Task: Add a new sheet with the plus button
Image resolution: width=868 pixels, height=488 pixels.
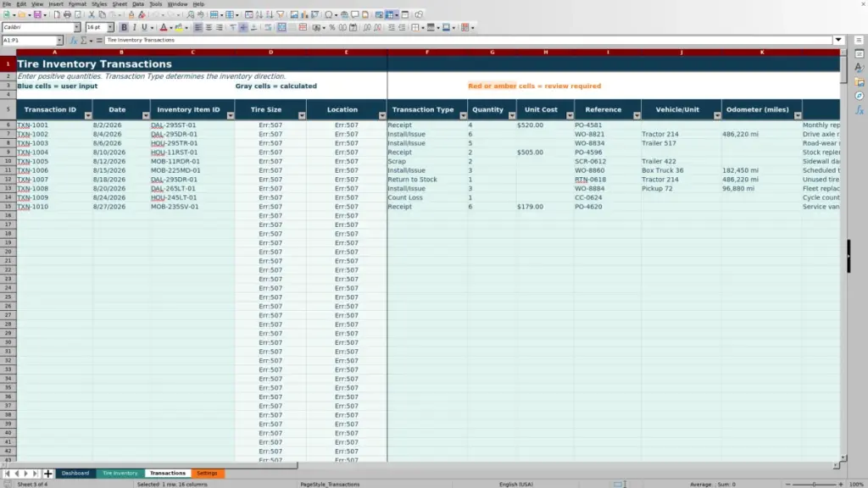Action: click(47, 474)
